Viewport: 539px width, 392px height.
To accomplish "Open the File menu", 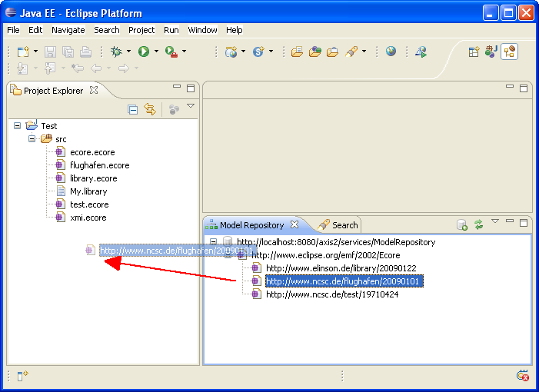I will [13, 30].
